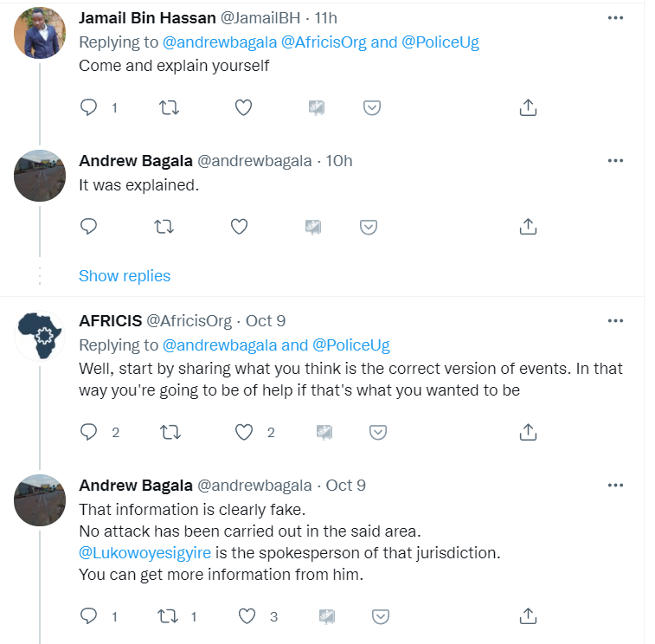Open more options on AFRICIS tweet
Screen dimensions: 655x644
(615, 320)
